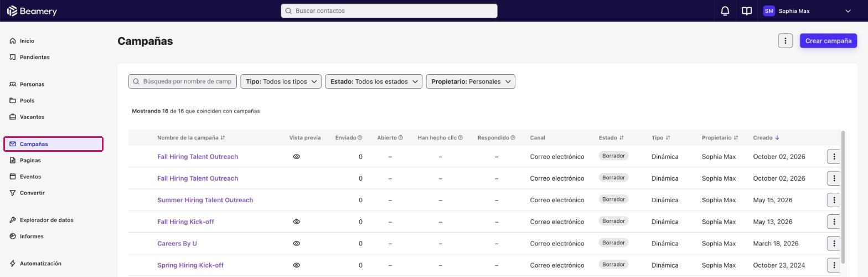Image resolution: width=868 pixels, height=277 pixels.
Task: Show Enviado column help tooltip icon
Action: point(360,137)
